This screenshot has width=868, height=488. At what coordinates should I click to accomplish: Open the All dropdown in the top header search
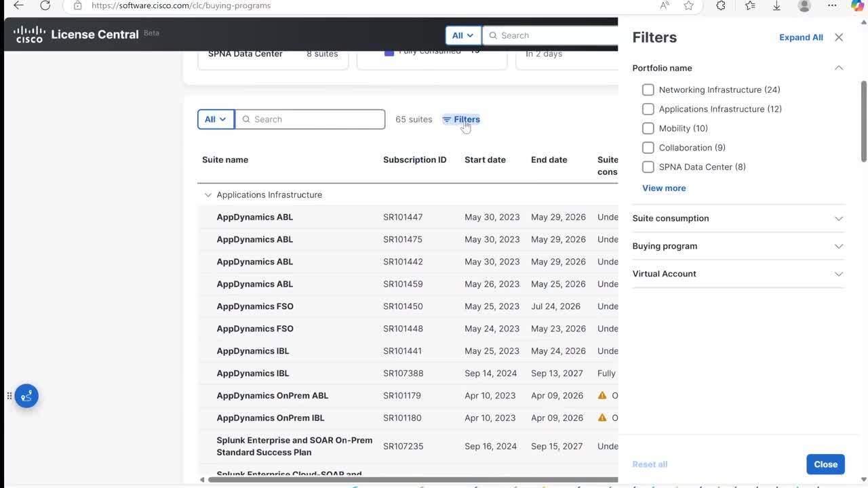pyautogui.click(x=463, y=35)
